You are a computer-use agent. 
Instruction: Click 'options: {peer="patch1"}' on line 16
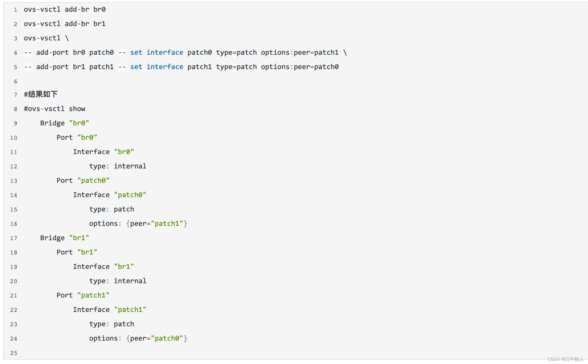pyautogui.click(x=138, y=224)
